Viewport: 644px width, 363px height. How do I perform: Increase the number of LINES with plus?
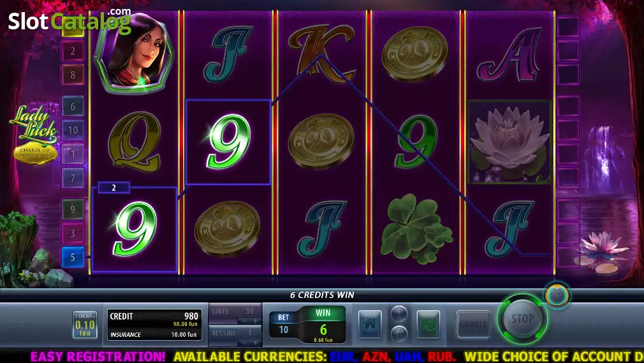click(x=256, y=321)
